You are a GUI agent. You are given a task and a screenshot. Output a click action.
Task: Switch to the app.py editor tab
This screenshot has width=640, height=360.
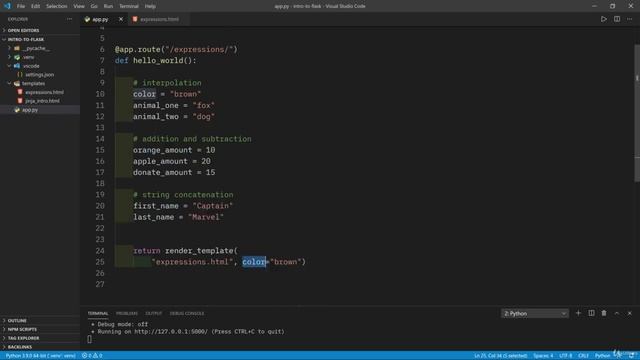click(x=100, y=19)
